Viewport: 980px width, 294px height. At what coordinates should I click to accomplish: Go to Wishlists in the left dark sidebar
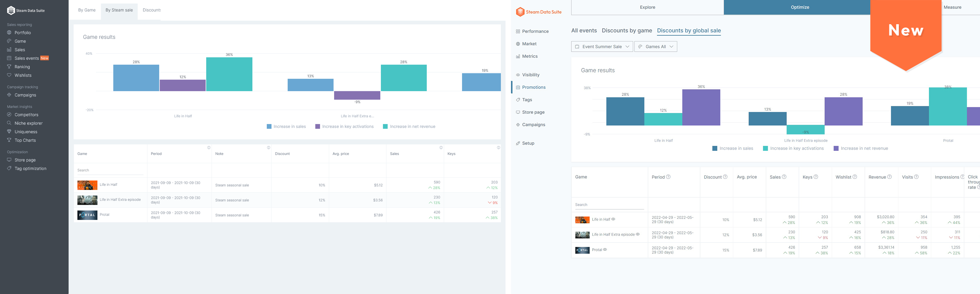[x=23, y=75]
